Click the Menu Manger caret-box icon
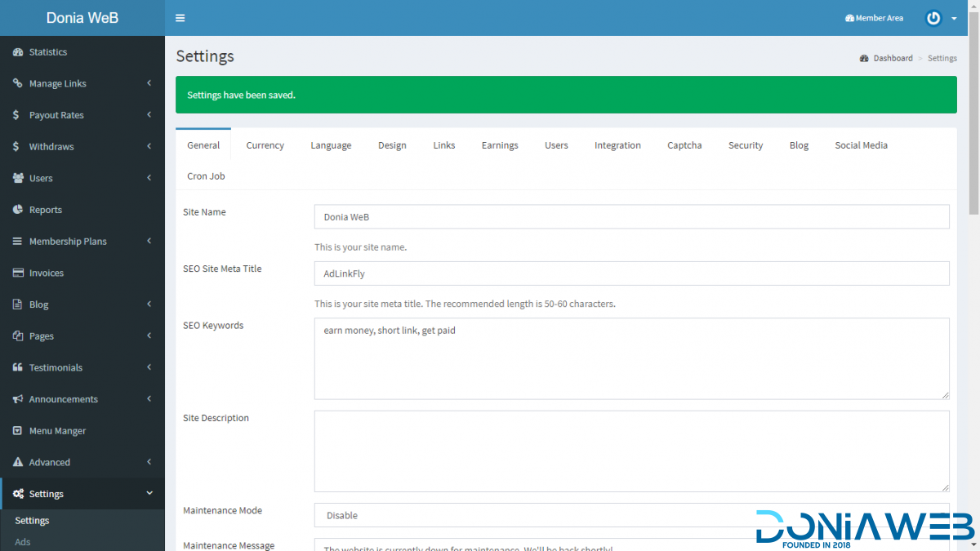 tap(18, 431)
